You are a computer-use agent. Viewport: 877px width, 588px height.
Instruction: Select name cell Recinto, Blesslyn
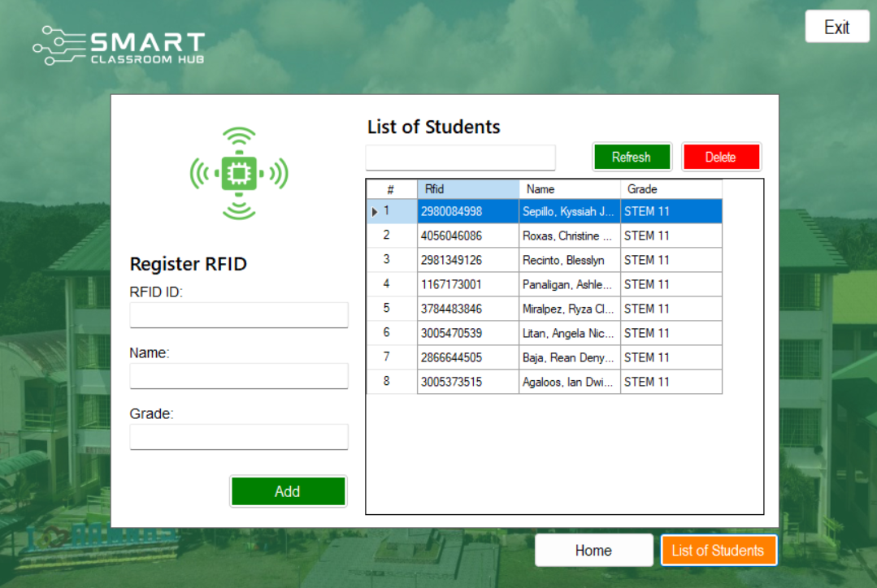click(570, 261)
